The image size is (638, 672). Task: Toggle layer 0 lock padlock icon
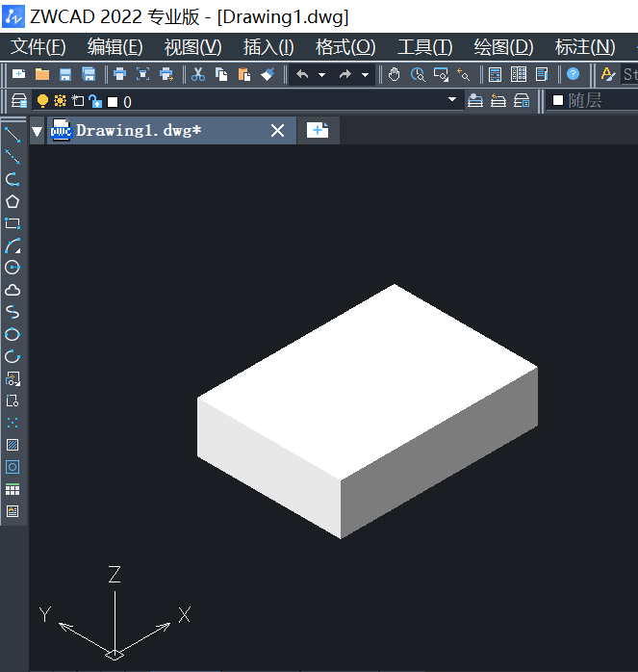click(95, 101)
